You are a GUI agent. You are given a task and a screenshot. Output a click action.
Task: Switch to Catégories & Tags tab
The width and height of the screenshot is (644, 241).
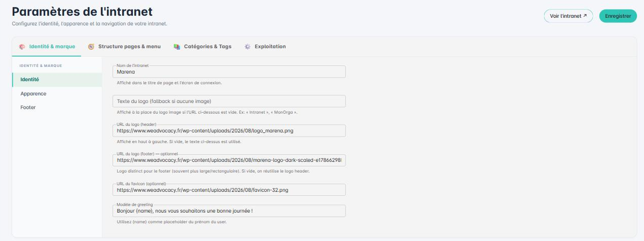202,47
